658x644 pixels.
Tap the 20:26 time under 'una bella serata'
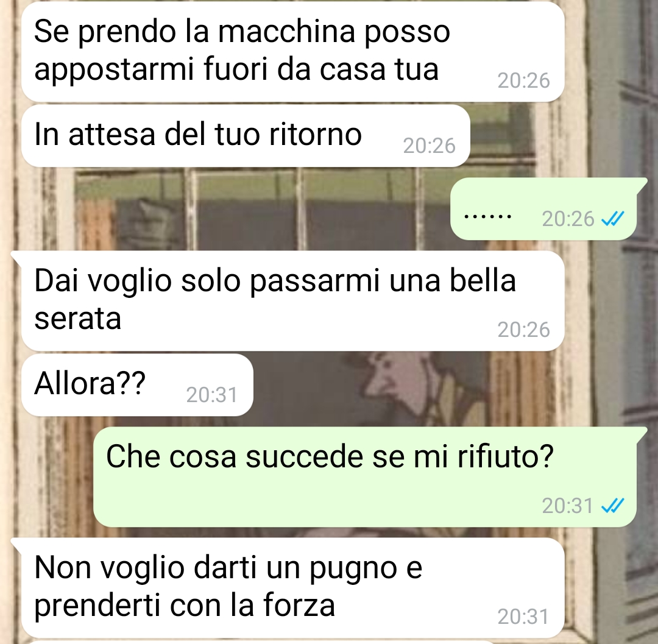click(x=523, y=330)
